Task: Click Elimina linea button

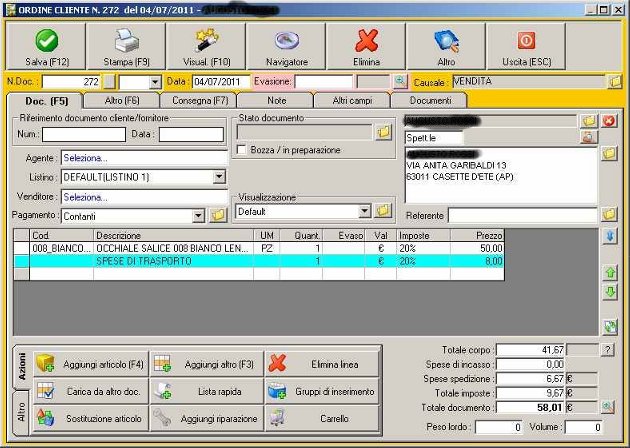Action: (322, 364)
